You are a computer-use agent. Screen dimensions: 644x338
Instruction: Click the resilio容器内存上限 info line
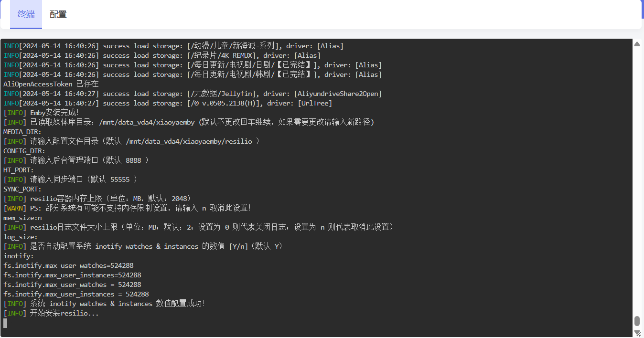97,199
